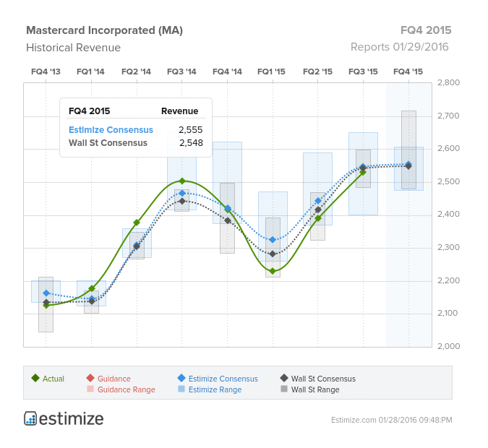Toggle the Wall St Consensus legend label
The height and width of the screenshot is (448, 488).
coord(323,379)
